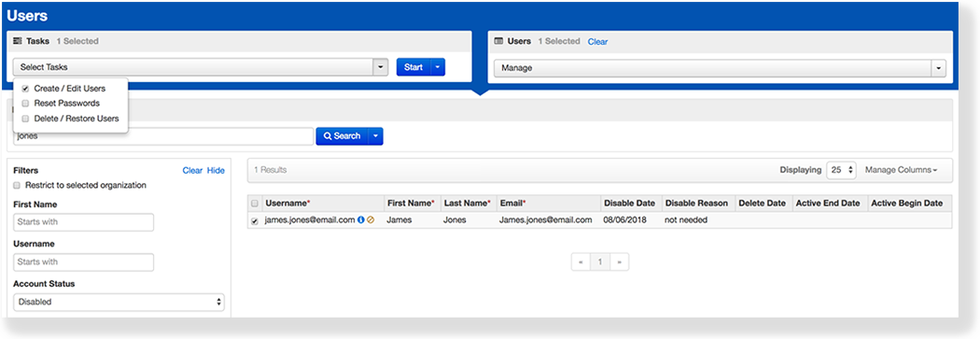Go to previous page of results
This screenshot has height=339, width=980.
581,262
